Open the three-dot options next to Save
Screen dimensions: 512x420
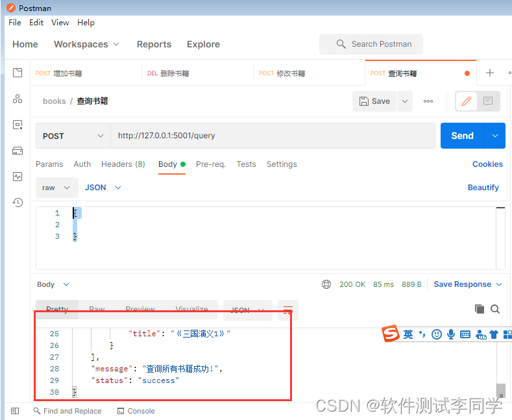coord(428,101)
